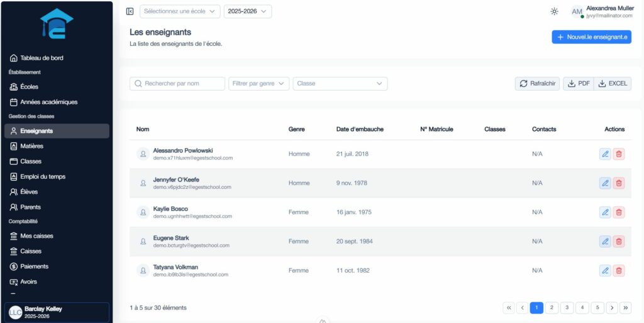
Task: Jump to last page double-chevron
Action: pyautogui.click(x=626, y=308)
